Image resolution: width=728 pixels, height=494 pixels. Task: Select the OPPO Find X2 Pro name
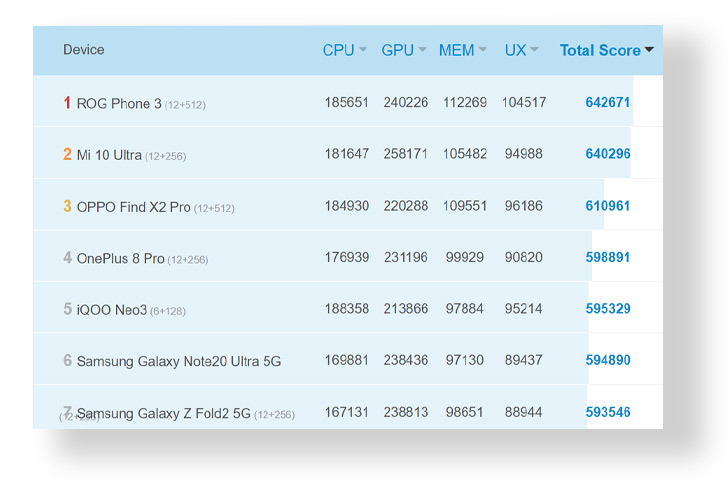point(133,207)
